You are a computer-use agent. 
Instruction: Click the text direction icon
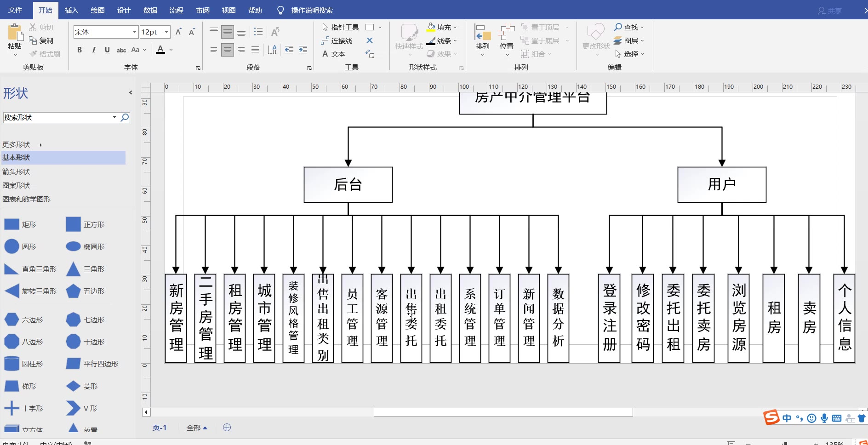coord(272,50)
